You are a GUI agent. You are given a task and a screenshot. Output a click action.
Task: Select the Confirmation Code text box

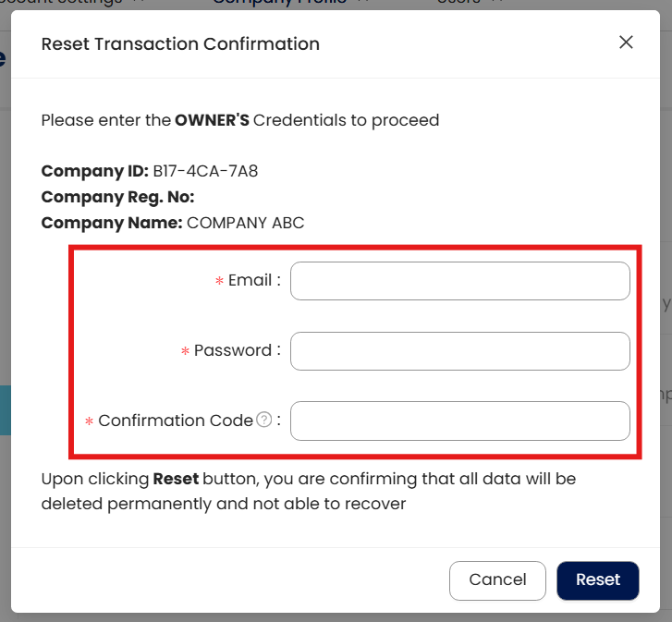tap(459, 421)
